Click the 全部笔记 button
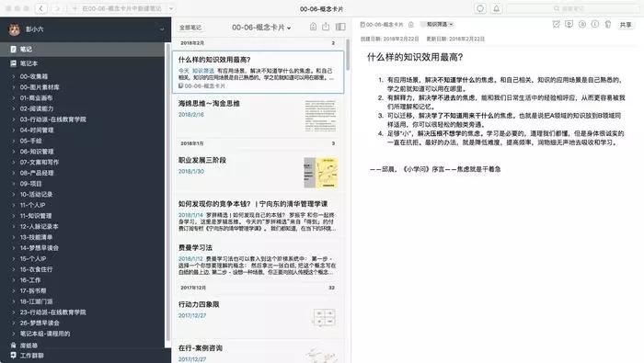The height and width of the screenshot is (363, 644). (190, 28)
